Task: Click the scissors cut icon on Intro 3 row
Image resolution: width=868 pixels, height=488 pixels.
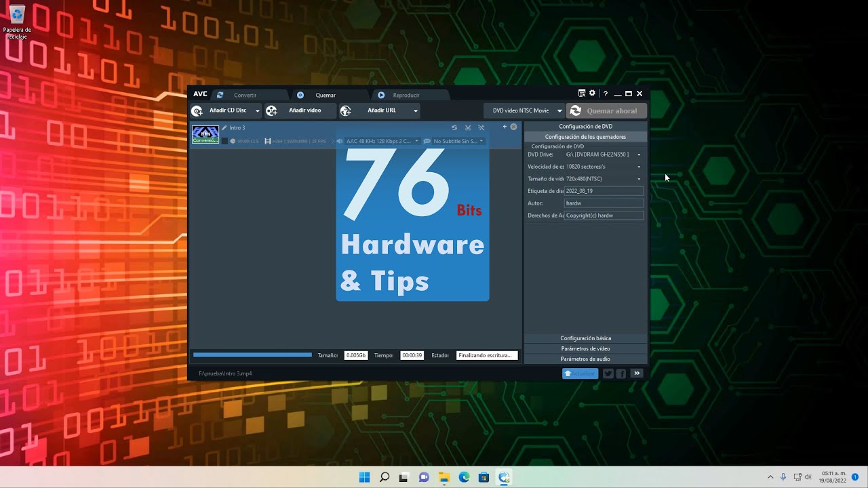Action: [468, 127]
